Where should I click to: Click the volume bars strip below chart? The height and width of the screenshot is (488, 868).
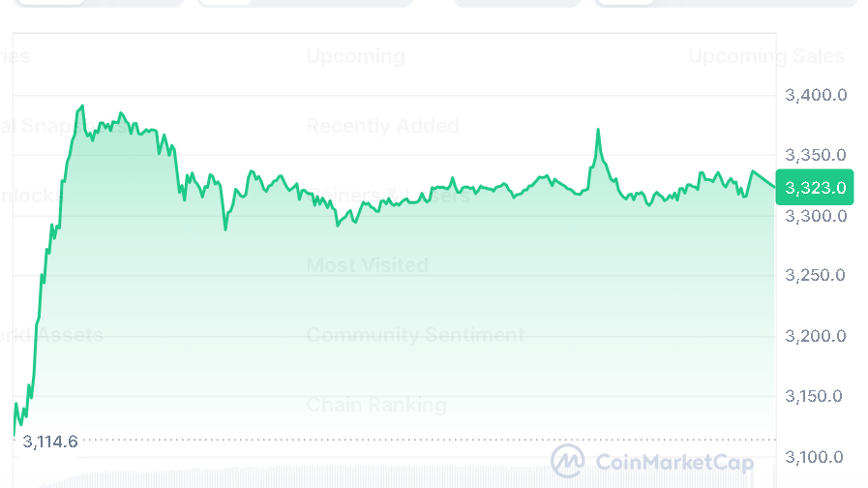point(387,479)
